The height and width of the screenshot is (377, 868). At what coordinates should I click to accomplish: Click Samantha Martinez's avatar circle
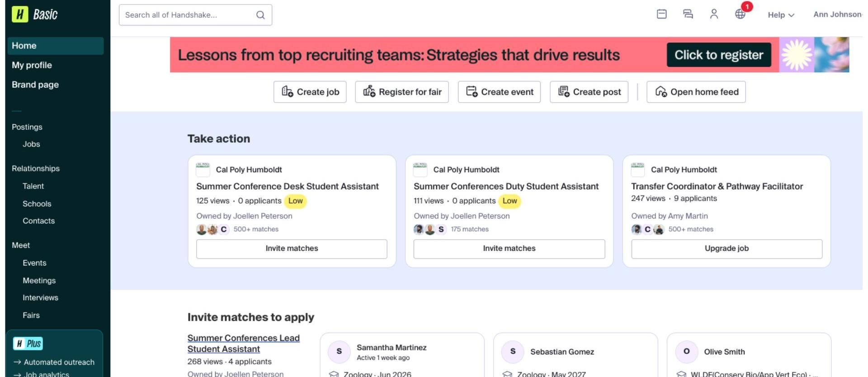(x=339, y=352)
